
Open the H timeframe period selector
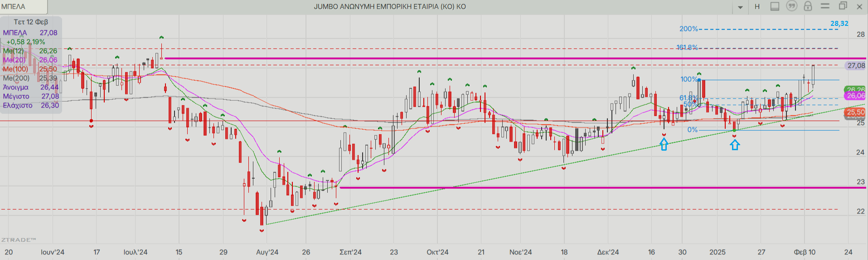757,7
